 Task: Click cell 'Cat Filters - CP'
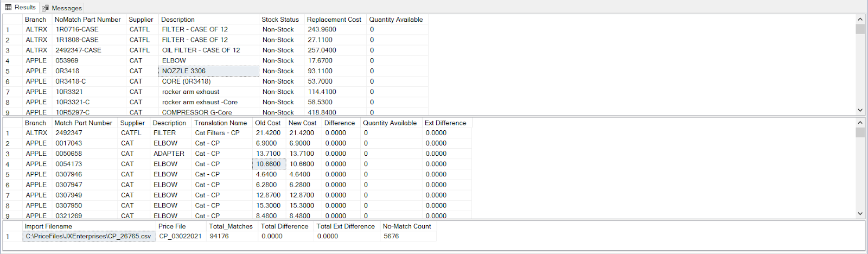(x=222, y=133)
